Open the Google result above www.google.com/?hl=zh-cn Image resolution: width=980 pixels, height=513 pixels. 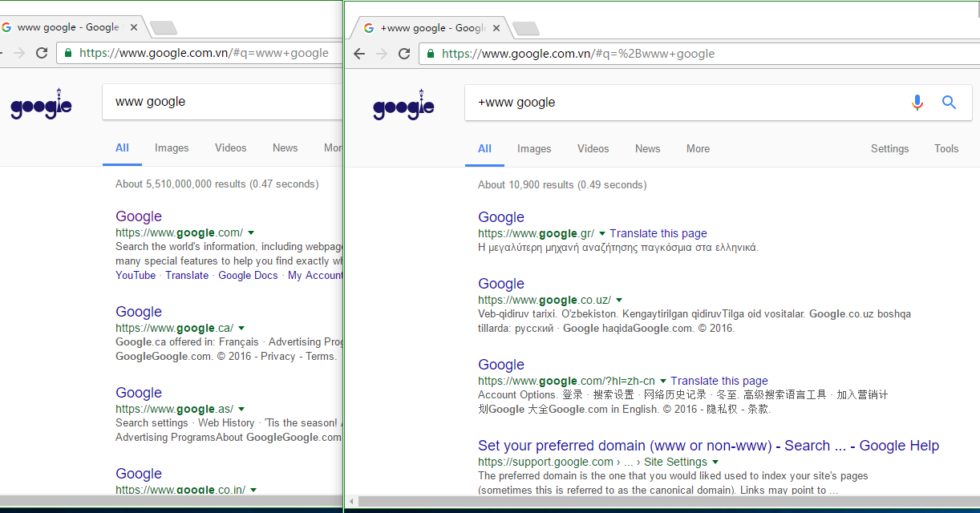(x=501, y=365)
